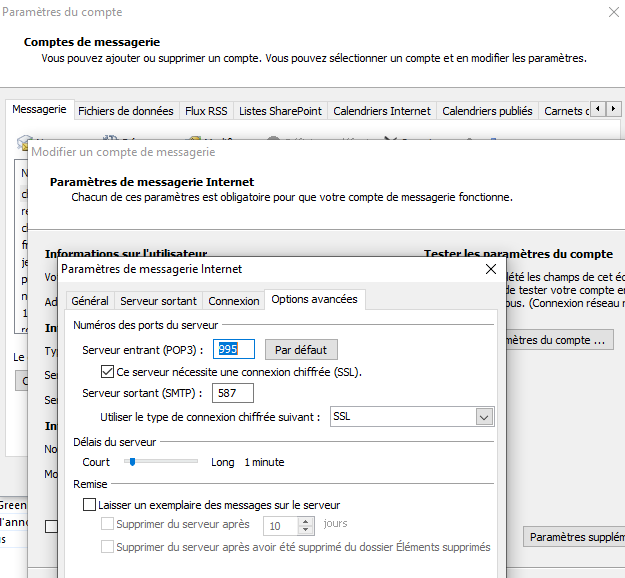Viewport: 625px width, 578px height.
Task: Click the server timeout slider handle
Action: point(132,462)
